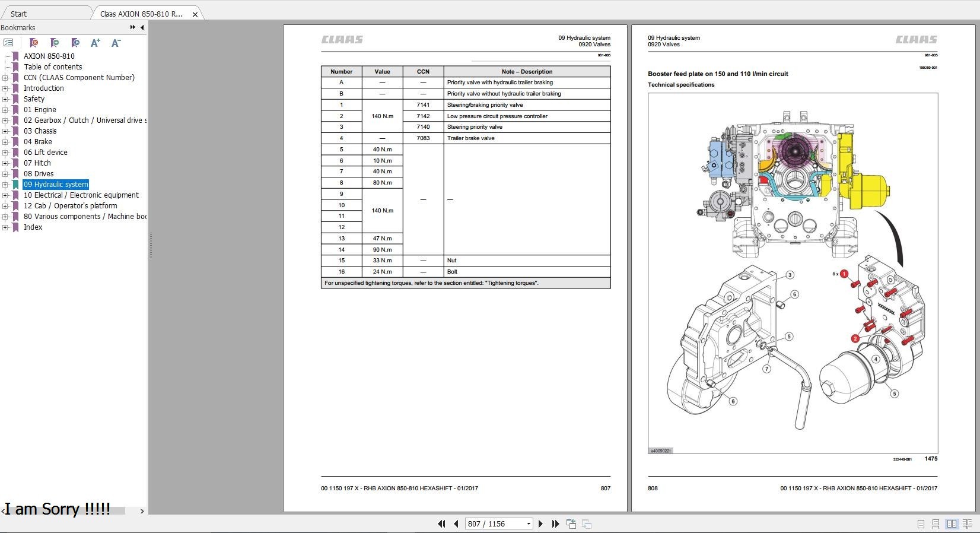
Task: Click the add bookmark icon
Action: [x=55, y=43]
